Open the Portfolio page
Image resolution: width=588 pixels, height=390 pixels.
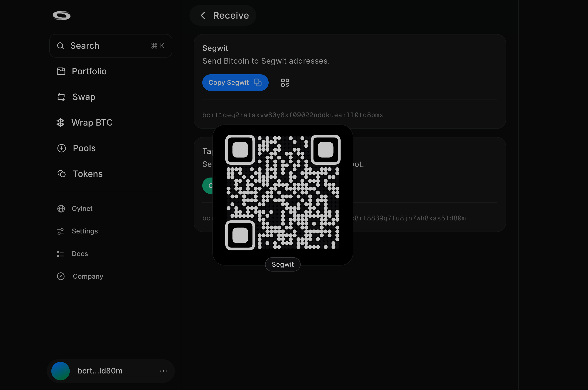pos(89,71)
